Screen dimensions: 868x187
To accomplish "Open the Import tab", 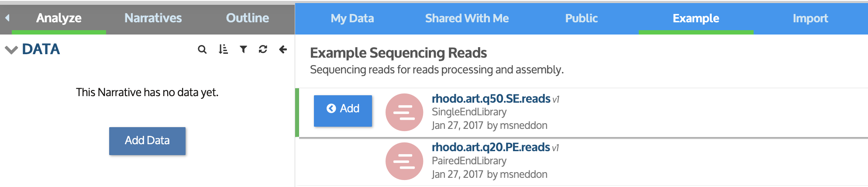I will 810,19.
